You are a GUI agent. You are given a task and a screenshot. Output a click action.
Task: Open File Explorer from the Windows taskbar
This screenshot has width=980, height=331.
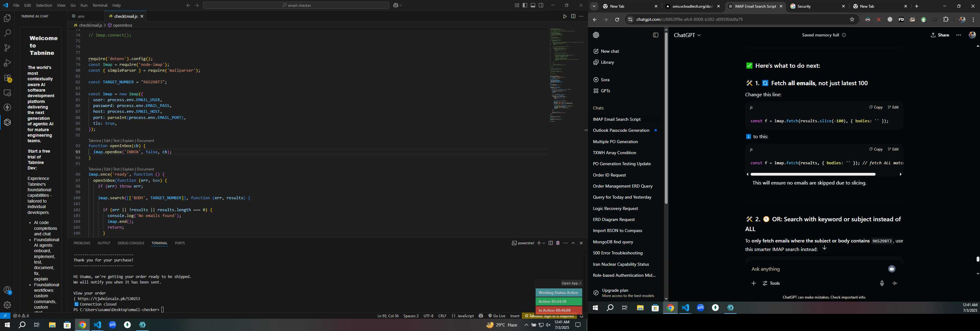click(x=52, y=325)
